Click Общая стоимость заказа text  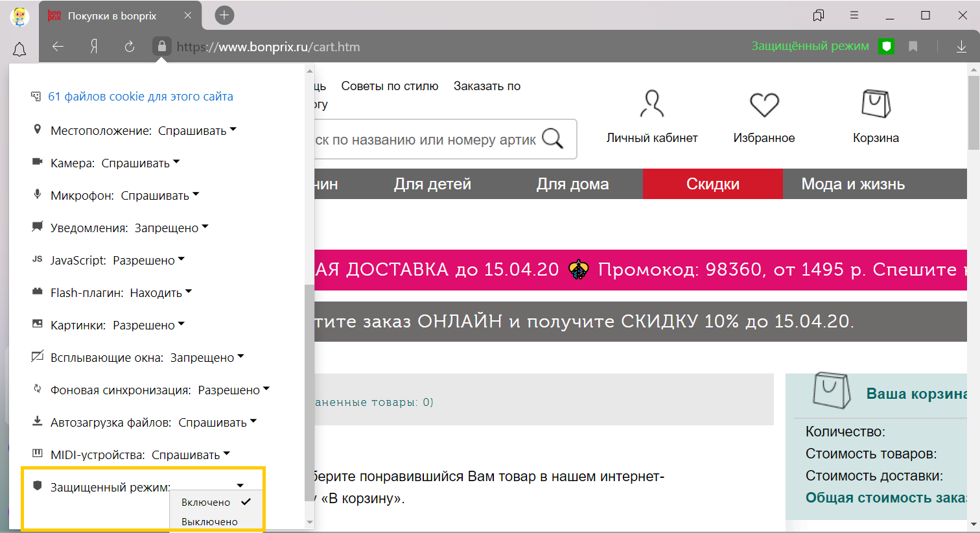click(x=886, y=498)
